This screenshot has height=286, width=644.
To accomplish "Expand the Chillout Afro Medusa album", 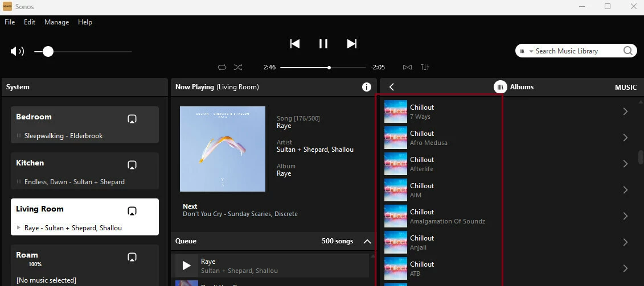I will click(x=625, y=138).
